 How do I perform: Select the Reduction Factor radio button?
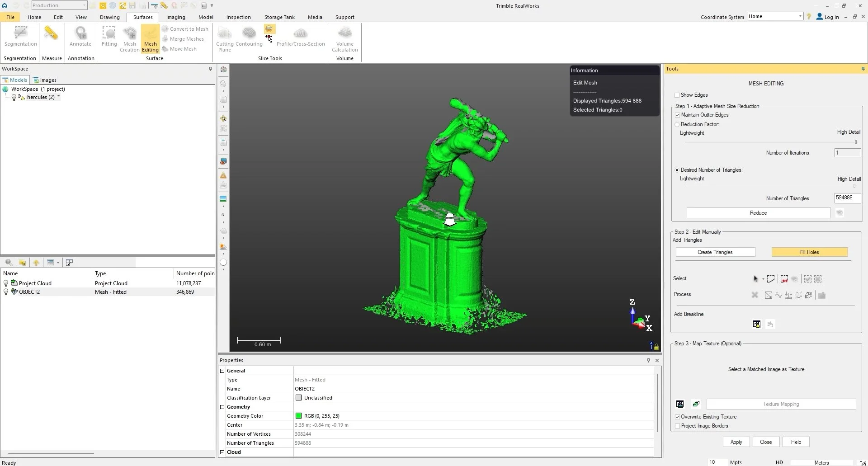pos(677,124)
